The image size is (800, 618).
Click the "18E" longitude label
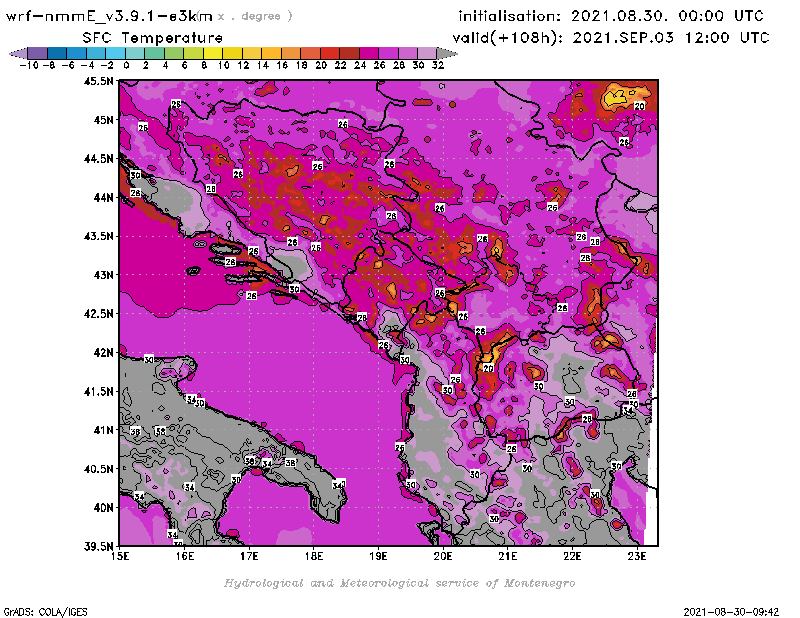[x=314, y=556]
